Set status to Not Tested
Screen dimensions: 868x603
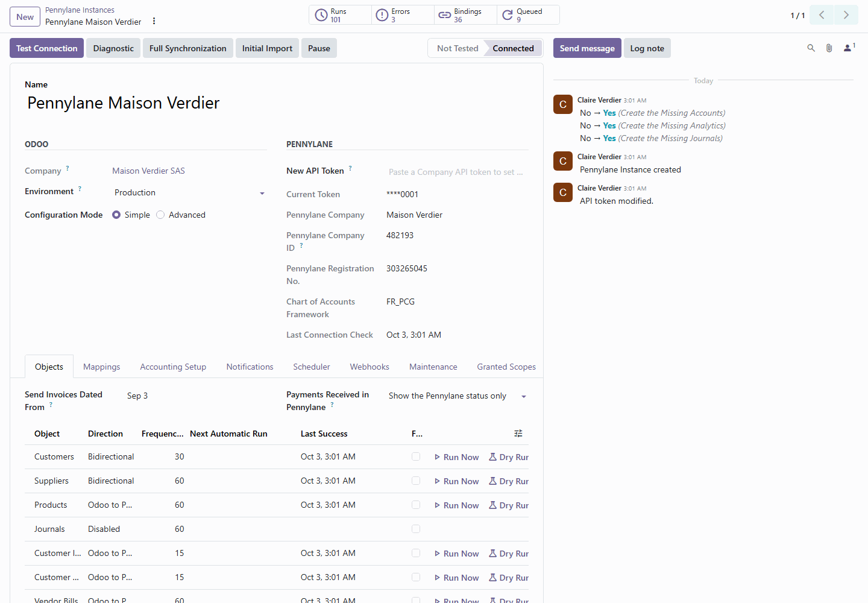[x=458, y=48]
